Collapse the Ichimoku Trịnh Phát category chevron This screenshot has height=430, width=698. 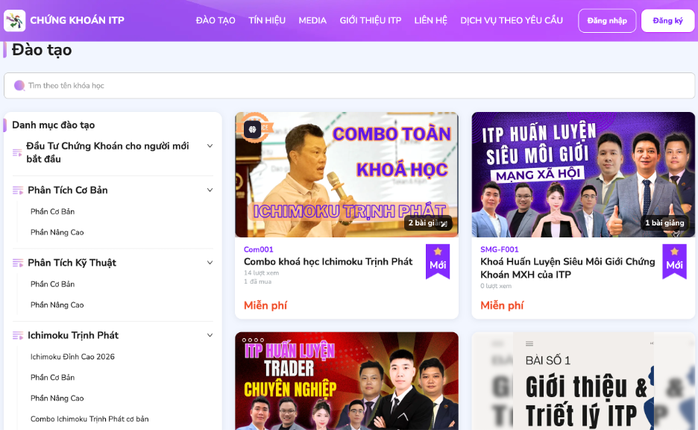210,335
